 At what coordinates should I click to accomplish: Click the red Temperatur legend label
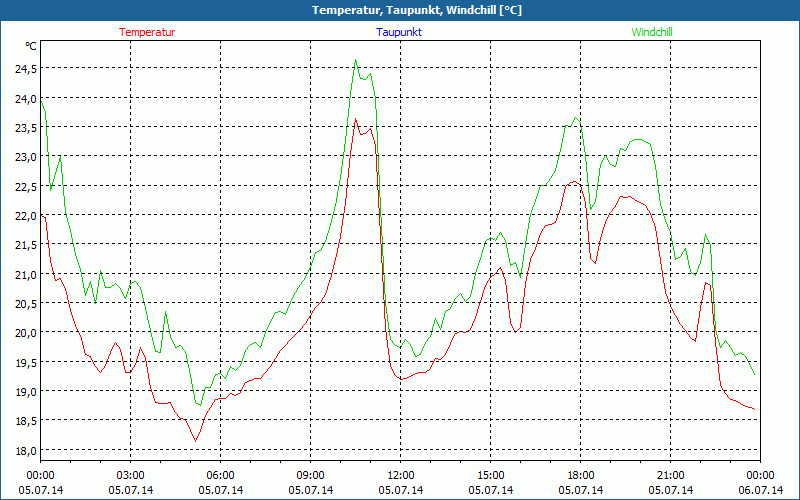pos(147,32)
